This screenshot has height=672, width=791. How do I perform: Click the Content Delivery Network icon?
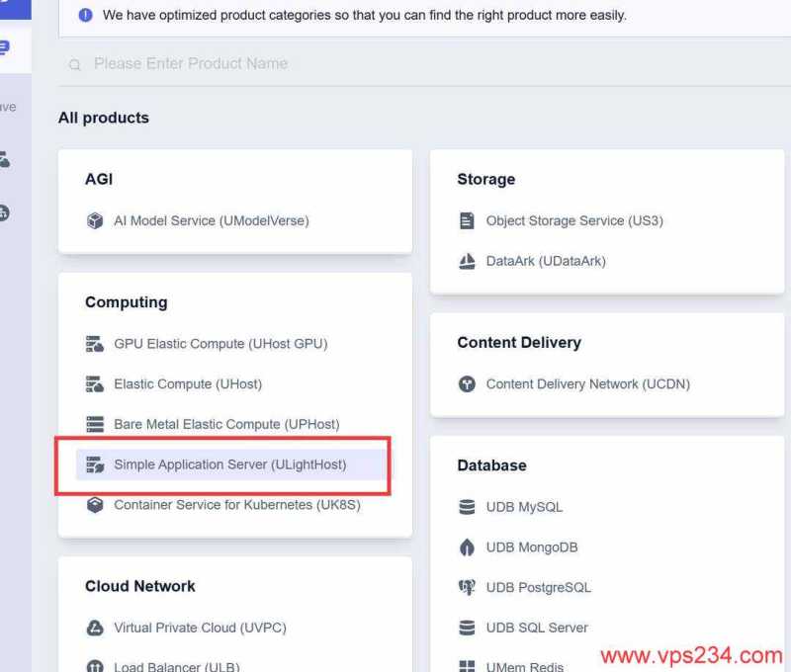pyautogui.click(x=468, y=384)
